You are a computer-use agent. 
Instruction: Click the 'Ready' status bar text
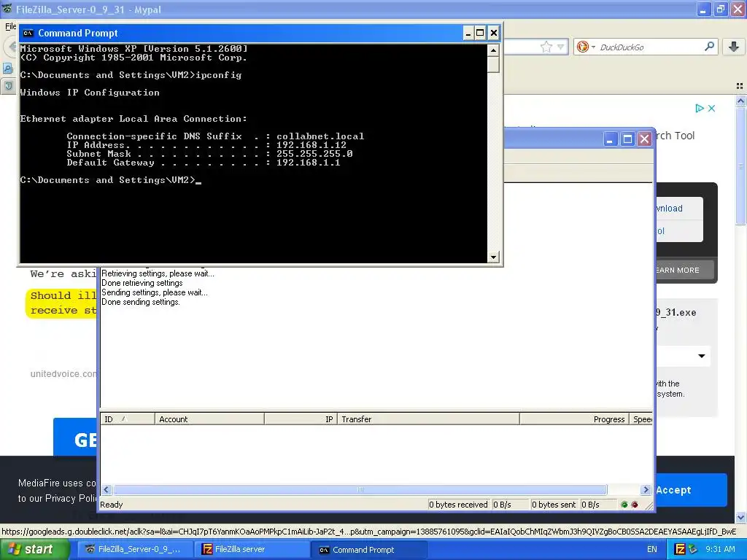pyautogui.click(x=112, y=505)
